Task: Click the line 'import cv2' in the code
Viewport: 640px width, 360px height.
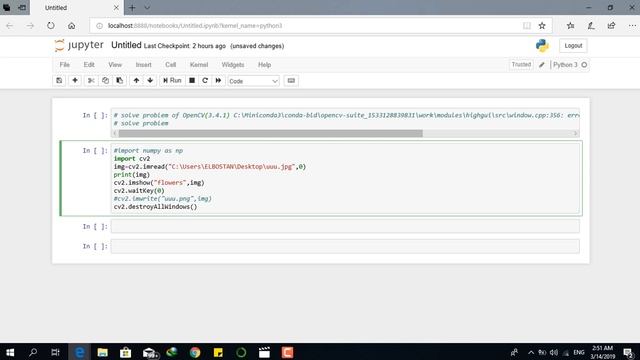Action: [132, 158]
